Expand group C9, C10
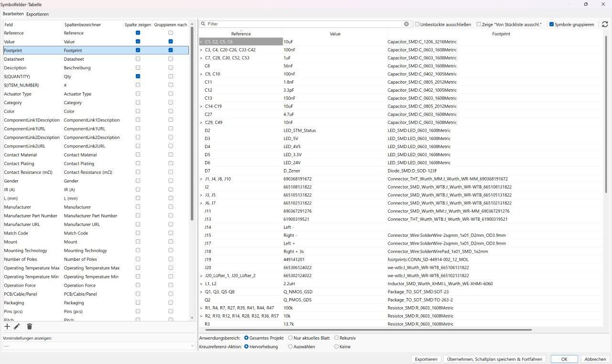This screenshot has height=364, width=612. tap(201, 74)
